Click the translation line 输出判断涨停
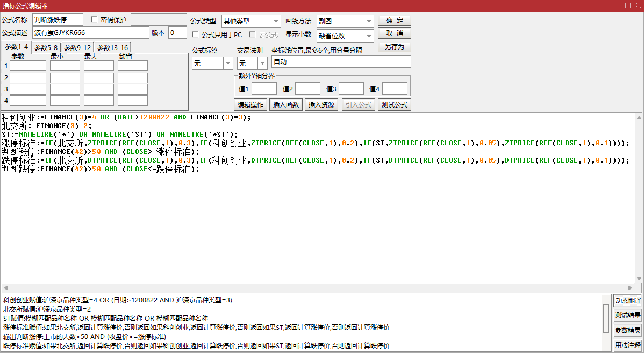Viewport: 644px width, 353px height. (84, 336)
